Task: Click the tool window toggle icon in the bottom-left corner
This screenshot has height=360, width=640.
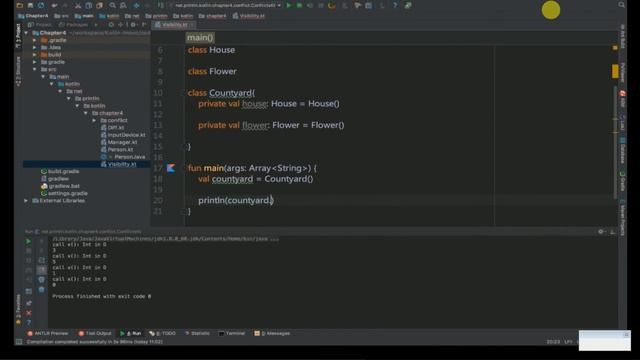Action: point(19,342)
